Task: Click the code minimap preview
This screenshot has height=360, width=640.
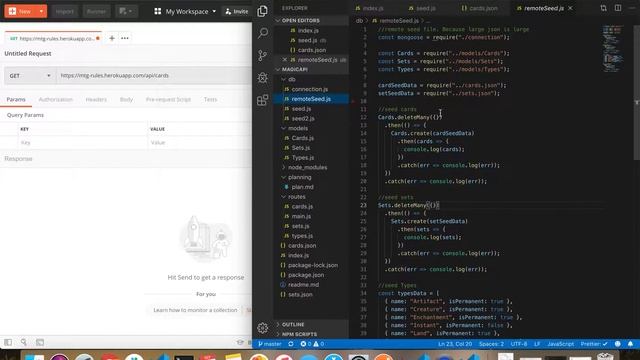Action: pos(613,49)
